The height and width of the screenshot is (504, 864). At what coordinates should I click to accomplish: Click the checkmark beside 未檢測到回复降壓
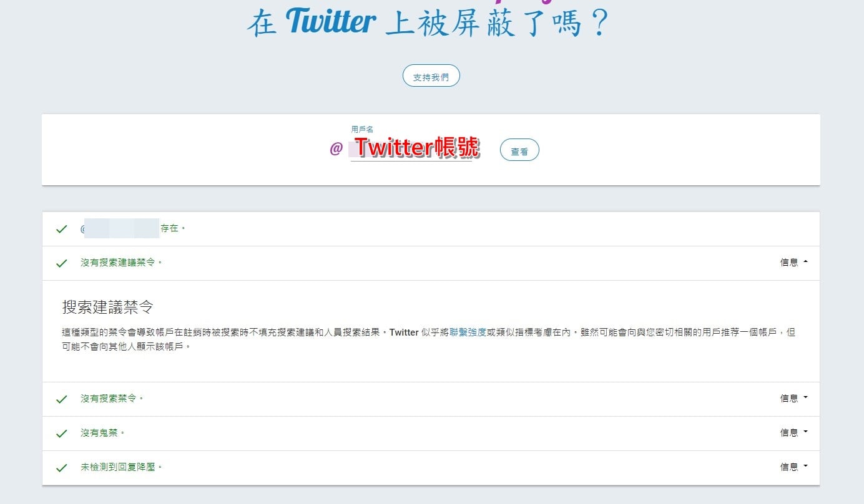[61, 468]
